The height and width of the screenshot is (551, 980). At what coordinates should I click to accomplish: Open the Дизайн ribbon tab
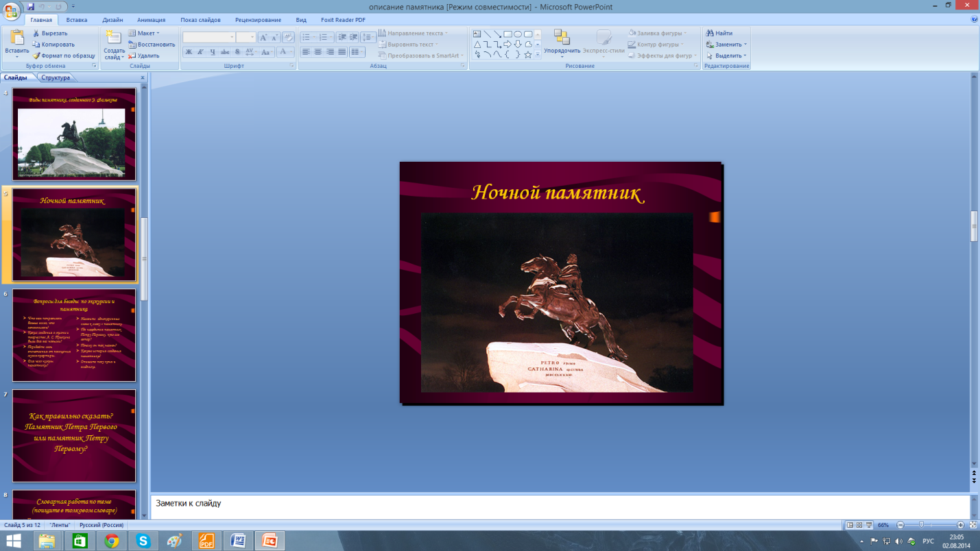(x=112, y=20)
